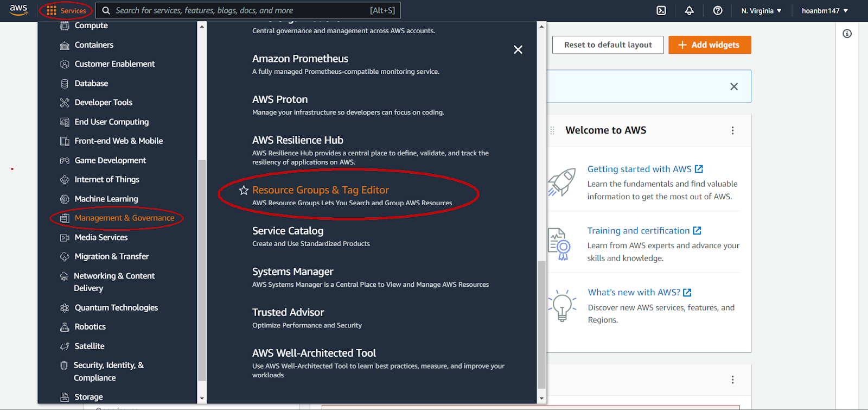Image resolution: width=868 pixels, height=410 pixels.
Task: Click the Management & Governance icon
Action: click(x=65, y=218)
